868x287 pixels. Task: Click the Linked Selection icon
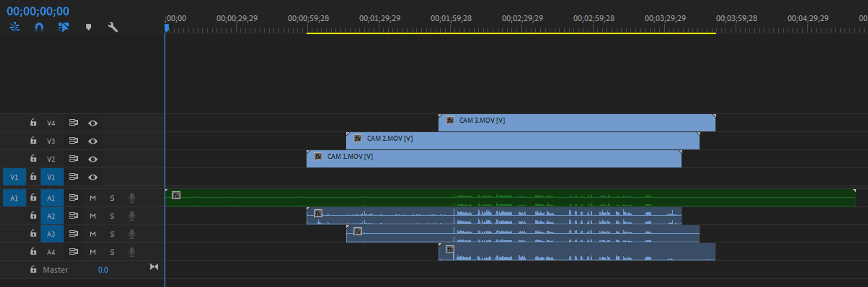point(63,27)
